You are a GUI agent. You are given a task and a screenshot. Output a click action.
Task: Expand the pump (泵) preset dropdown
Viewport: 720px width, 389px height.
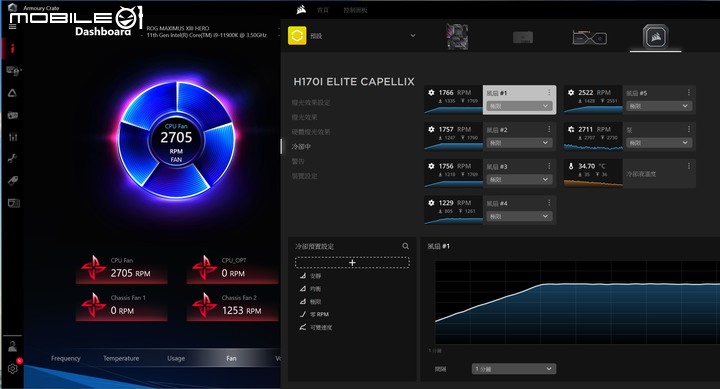pyautogui.click(x=658, y=143)
